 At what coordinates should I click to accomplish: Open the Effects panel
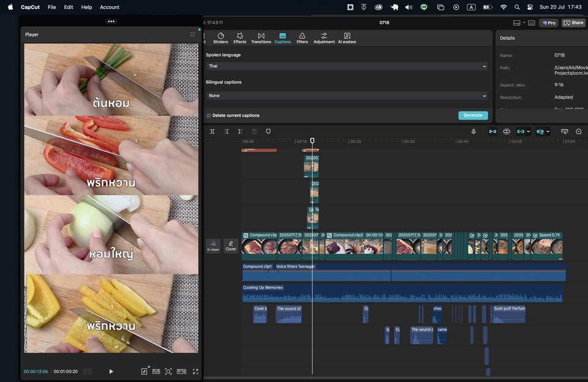tap(239, 38)
